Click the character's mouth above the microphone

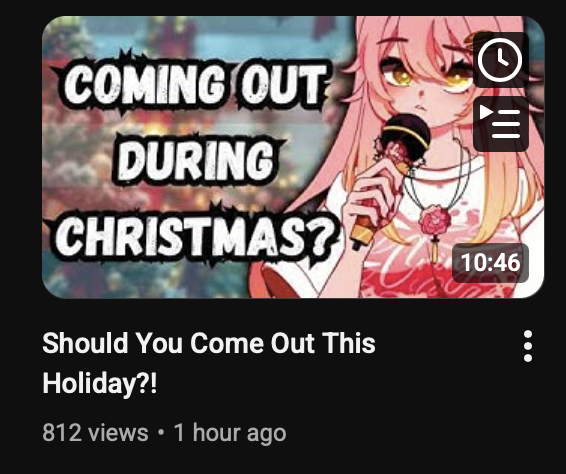tap(421, 108)
